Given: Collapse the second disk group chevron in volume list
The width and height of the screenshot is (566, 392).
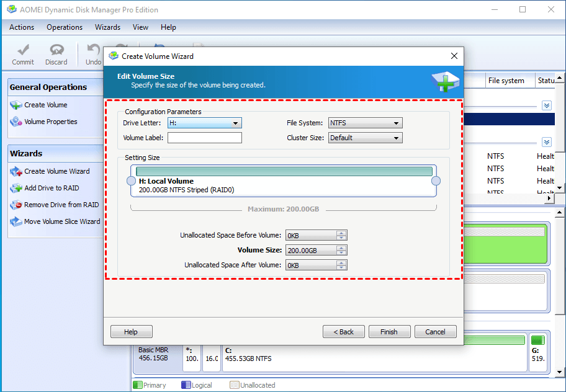Looking at the screenshot, I should coord(547,141).
